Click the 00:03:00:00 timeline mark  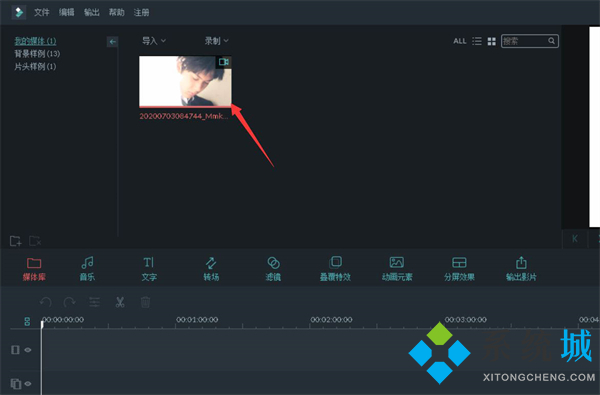click(466, 320)
